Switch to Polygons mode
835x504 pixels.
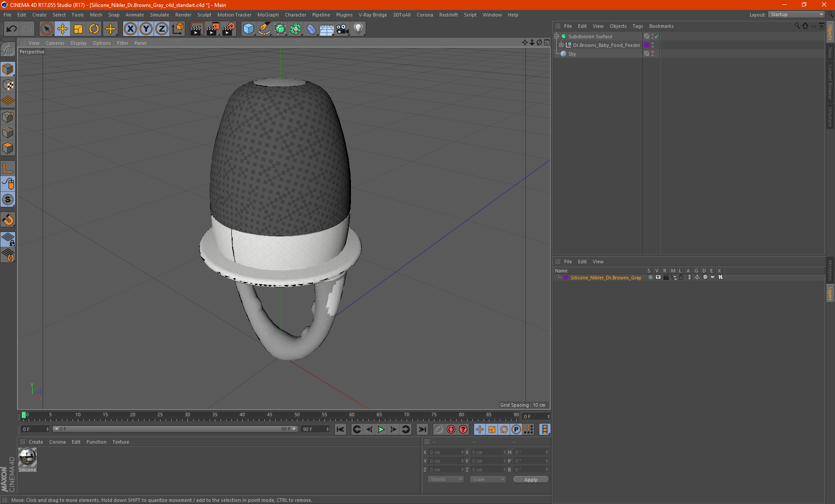pyautogui.click(x=8, y=148)
